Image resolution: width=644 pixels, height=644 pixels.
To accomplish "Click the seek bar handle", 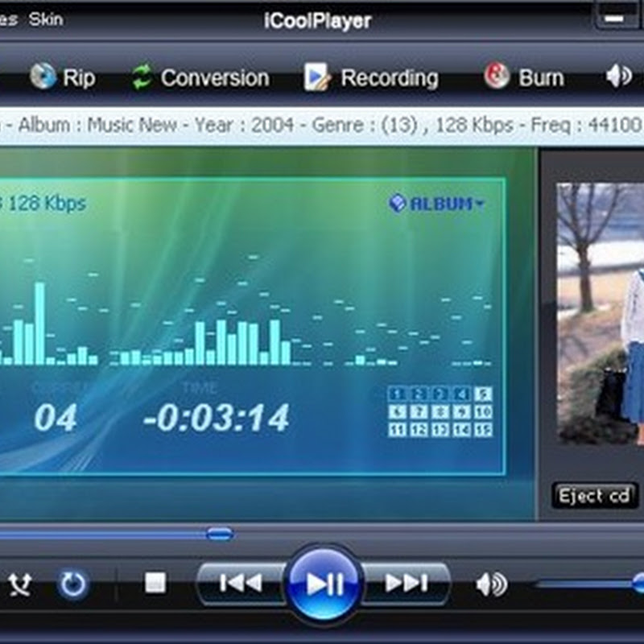I will pyautogui.click(x=220, y=534).
